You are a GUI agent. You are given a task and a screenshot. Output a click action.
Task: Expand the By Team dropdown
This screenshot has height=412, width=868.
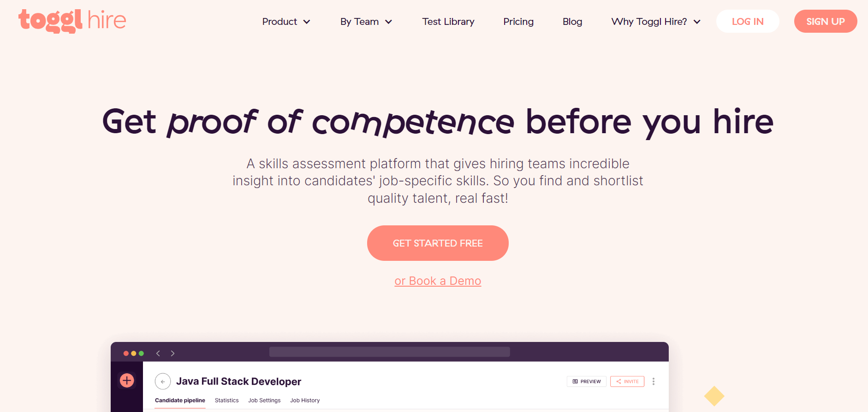[x=366, y=22]
